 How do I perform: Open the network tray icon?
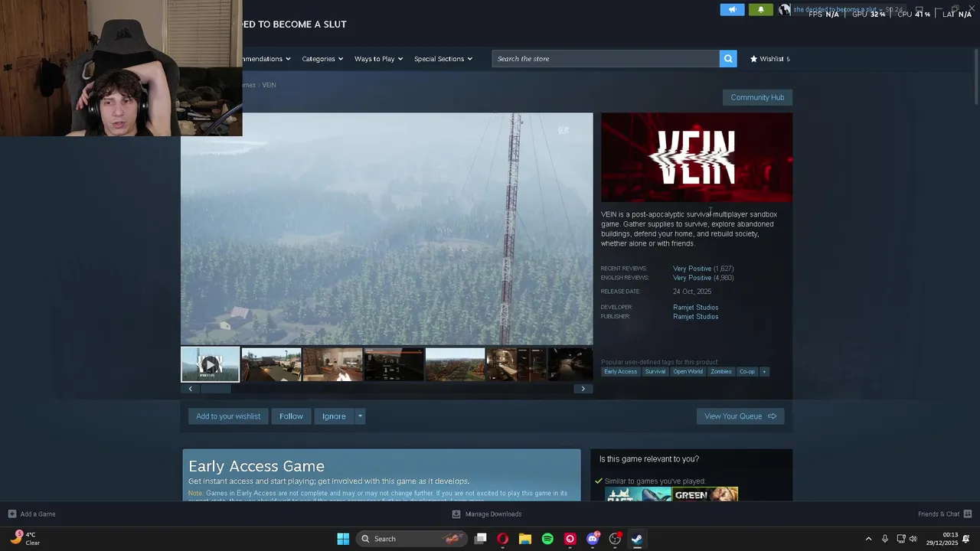[x=900, y=539]
